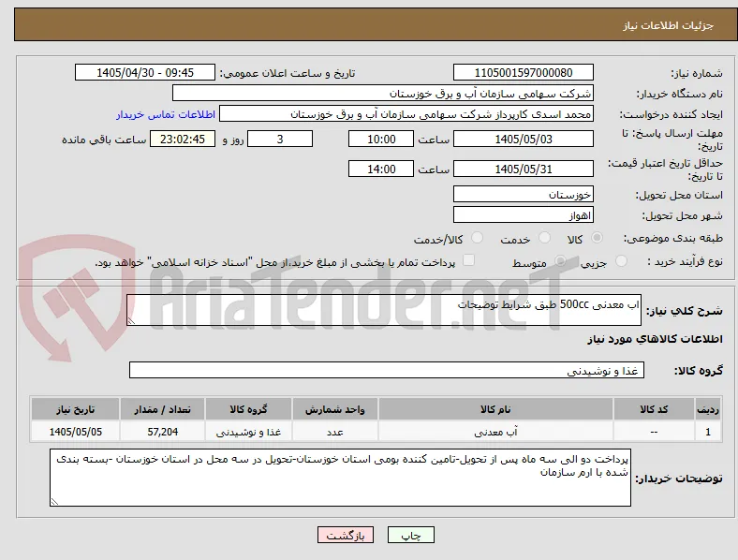Viewport: 738px width, 560px height.
Task: Click the آب معدنی item name cell
Action: coord(495,432)
